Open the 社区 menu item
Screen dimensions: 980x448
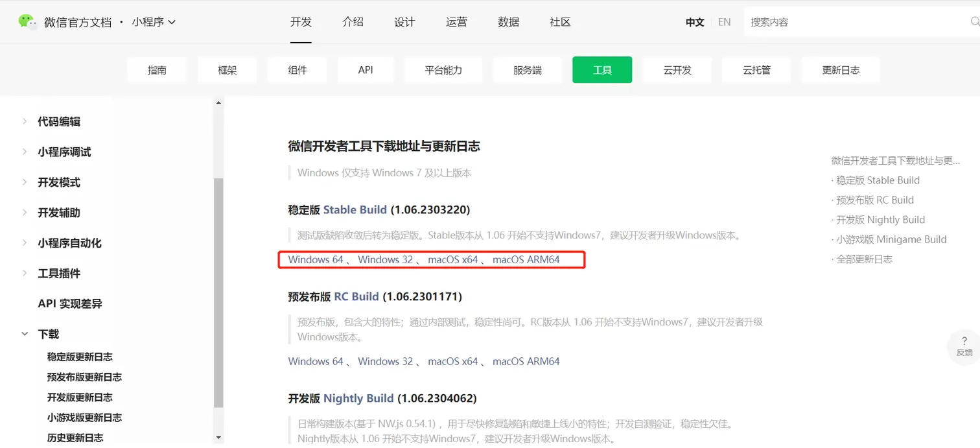(559, 21)
